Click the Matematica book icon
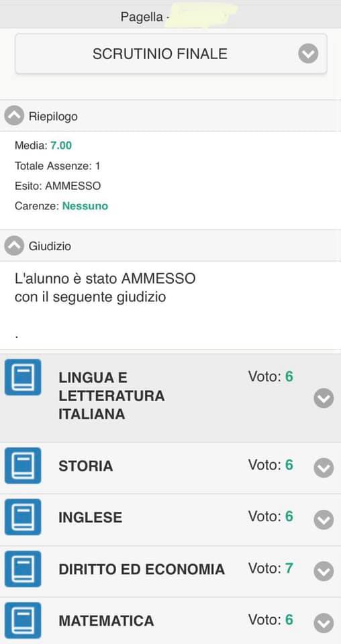The image size is (341, 644). 23,620
